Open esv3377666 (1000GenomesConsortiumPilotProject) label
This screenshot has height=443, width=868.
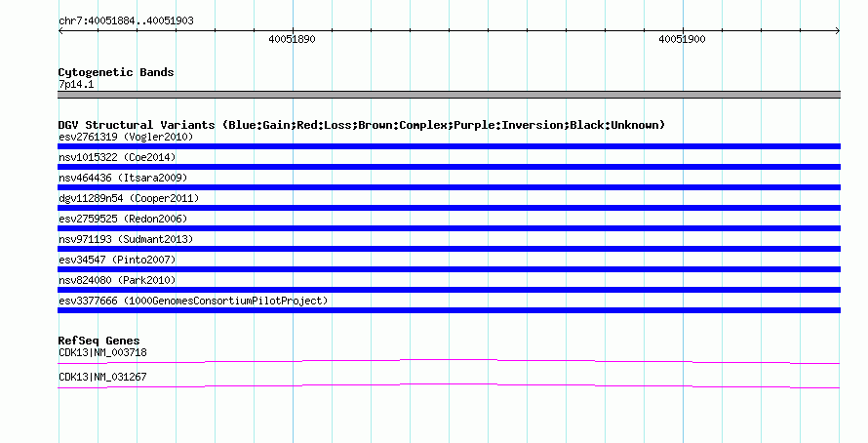[194, 301]
